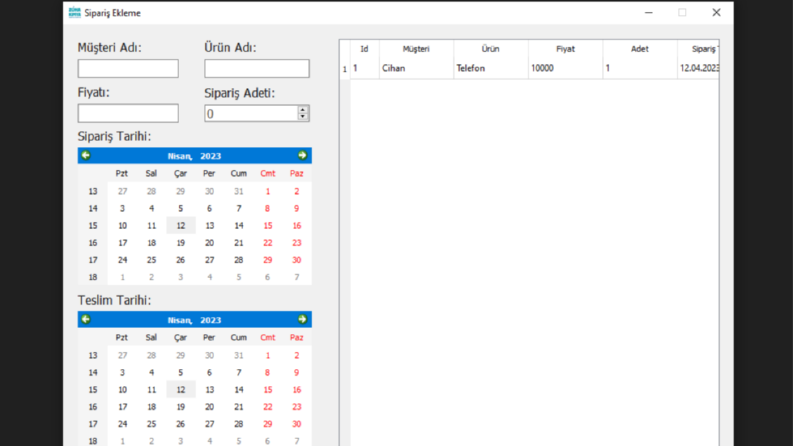The image size is (793, 446).
Task: Click week number 17 in Teslim Tarihi calendar
Action: [x=93, y=424]
